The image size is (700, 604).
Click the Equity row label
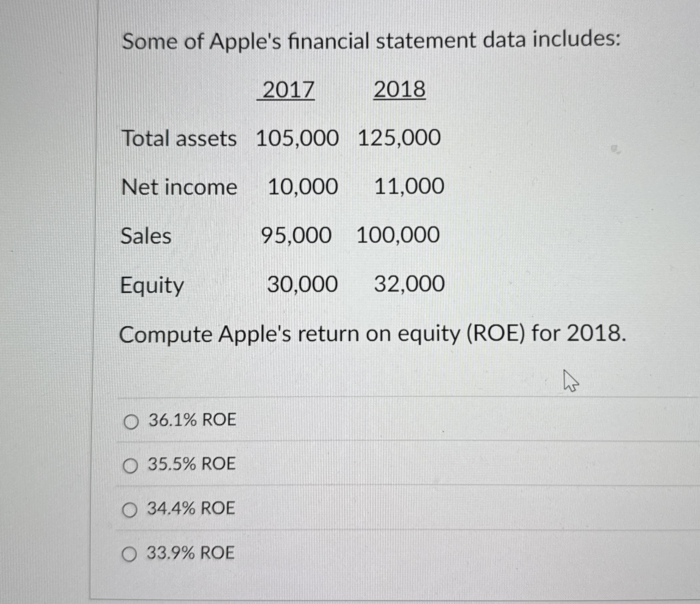(152, 285)
